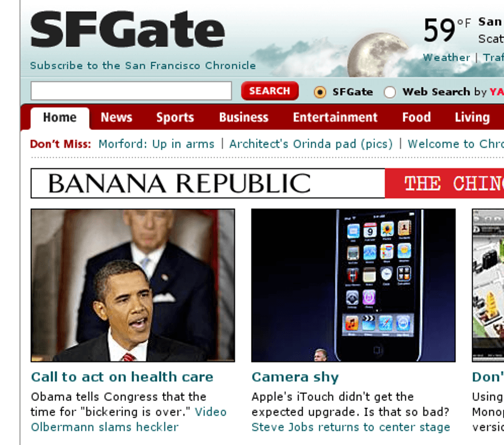504x445 pixels.
Task: Click the SFGate logo
Action: 128,29
